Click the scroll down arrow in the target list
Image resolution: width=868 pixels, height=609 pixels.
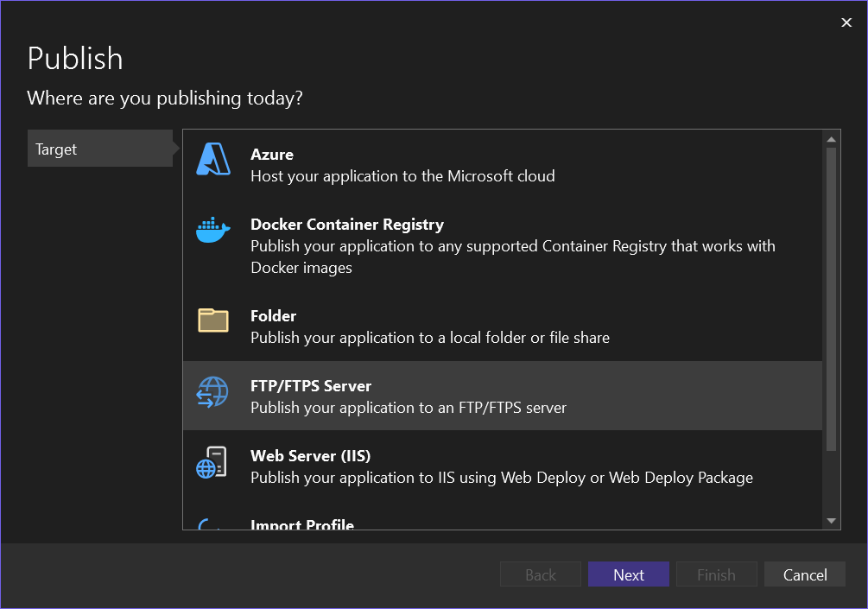pos(831,520)
